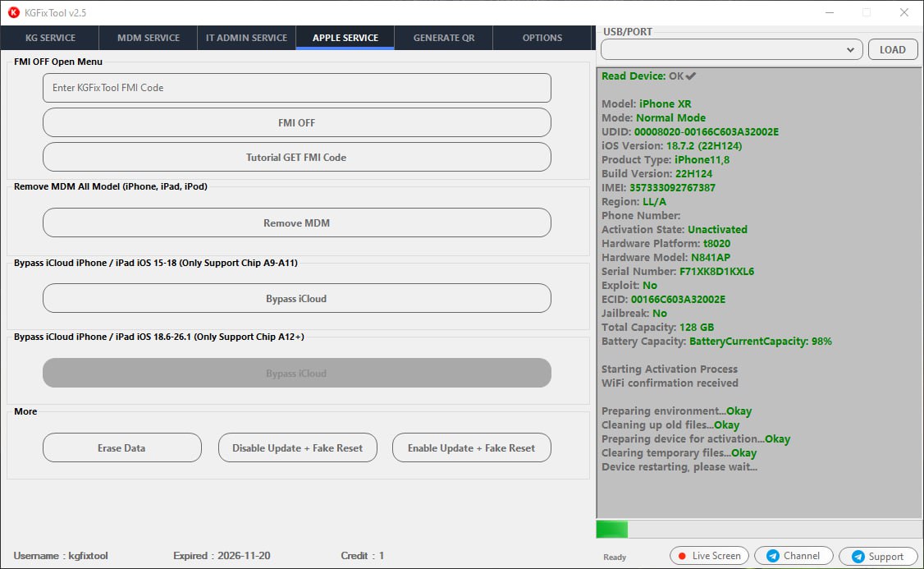924x569 pixels.
Task: Click the checkmark next to Read Device OK
Action: pyautogui.click(x=691, y=76)
